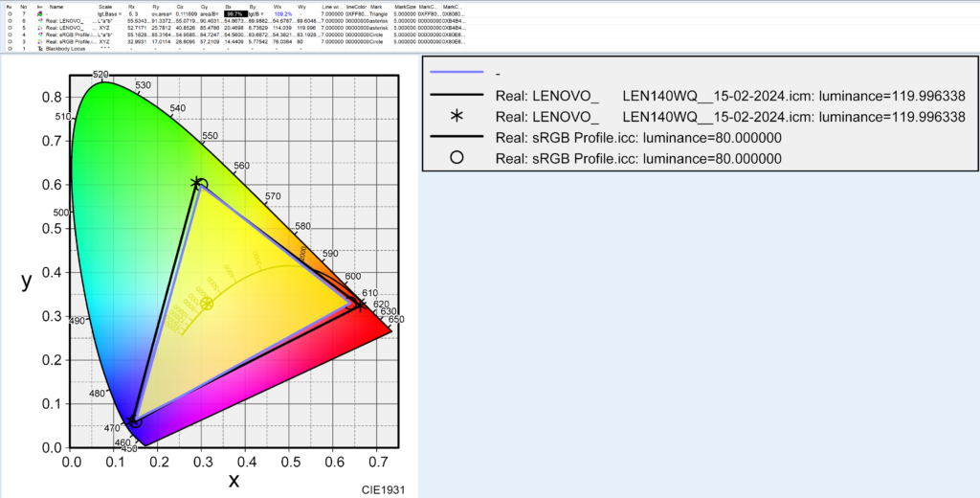This screenshot has width=980, height=498.
Task: Toggle the circle marker of row No 7
Action: click(10, 13)
